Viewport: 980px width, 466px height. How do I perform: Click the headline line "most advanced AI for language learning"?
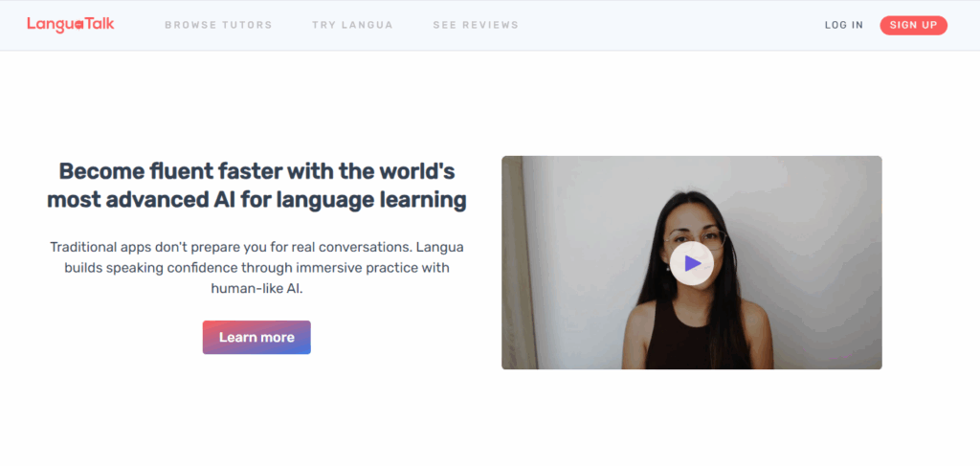pos(256,201)
